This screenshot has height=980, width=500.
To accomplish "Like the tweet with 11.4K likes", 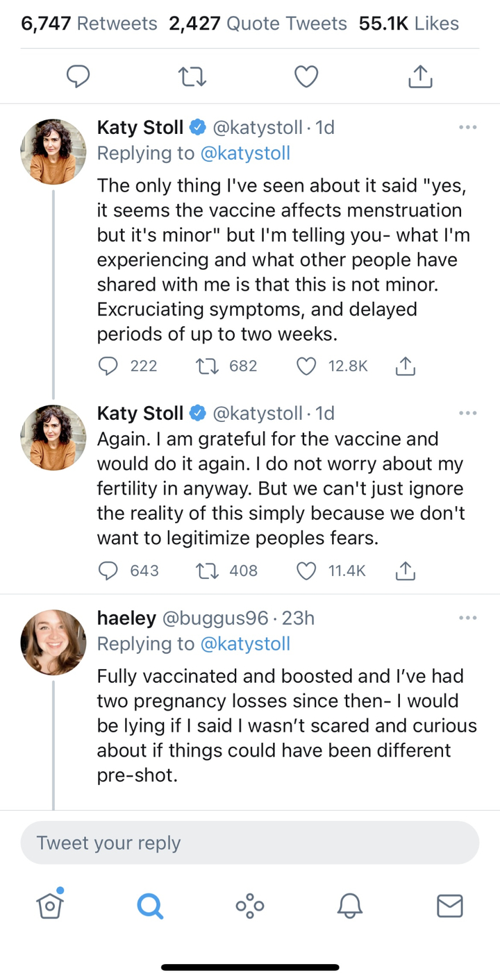I will [307, 571].
